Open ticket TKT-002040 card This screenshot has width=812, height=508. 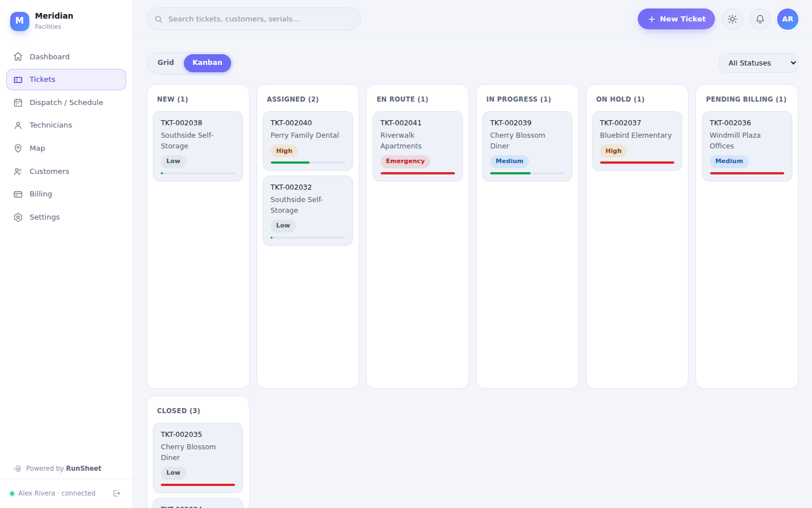tap(308, 141)
